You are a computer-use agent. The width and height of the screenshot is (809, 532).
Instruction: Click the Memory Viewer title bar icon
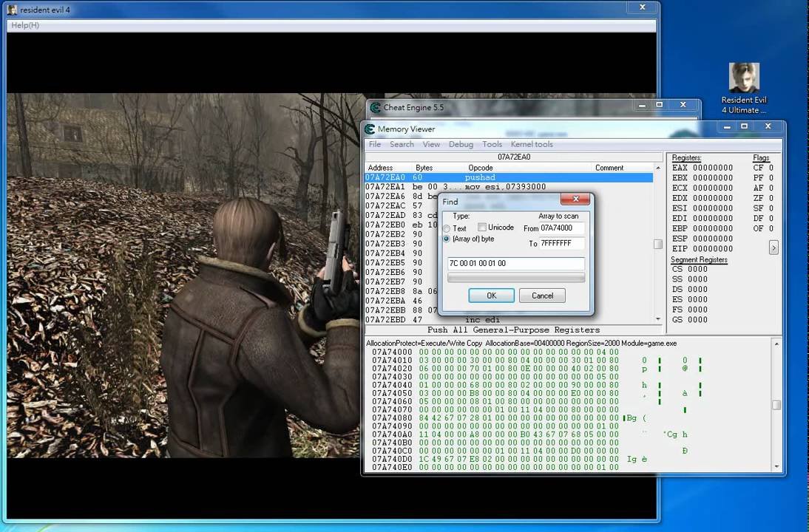coord(370,129)
